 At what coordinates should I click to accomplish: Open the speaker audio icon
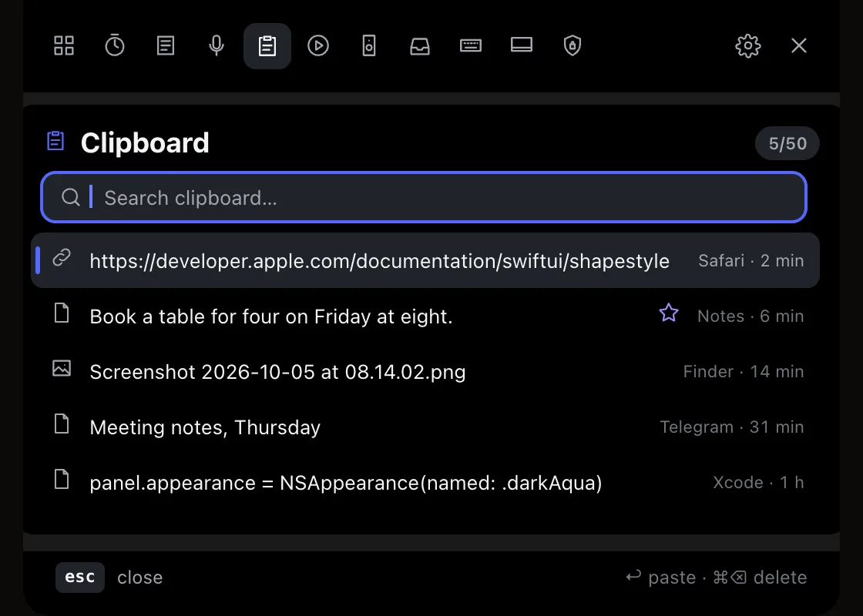(369, 45)
